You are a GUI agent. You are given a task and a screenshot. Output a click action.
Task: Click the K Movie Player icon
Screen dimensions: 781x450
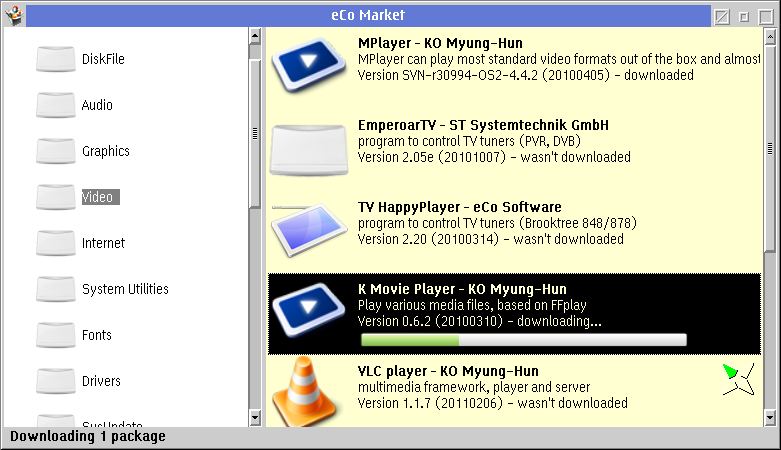tap(309, 310)
